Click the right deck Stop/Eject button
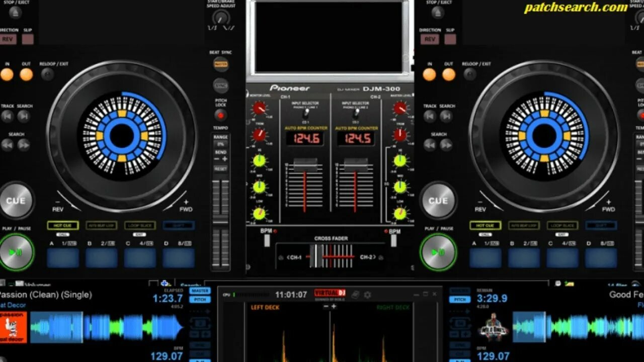The image size is (644, 362). pyautogui.click(x=437, y=13)
